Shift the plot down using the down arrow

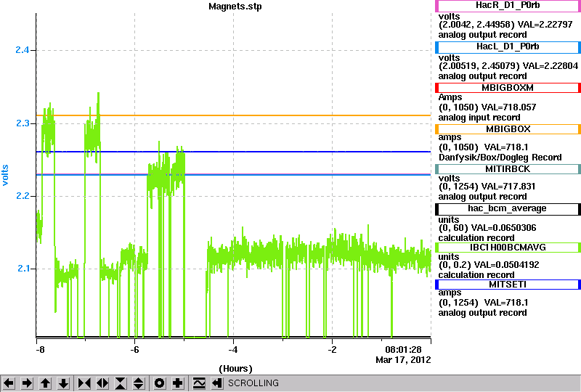pyautogui.click(x=63, y=383)
